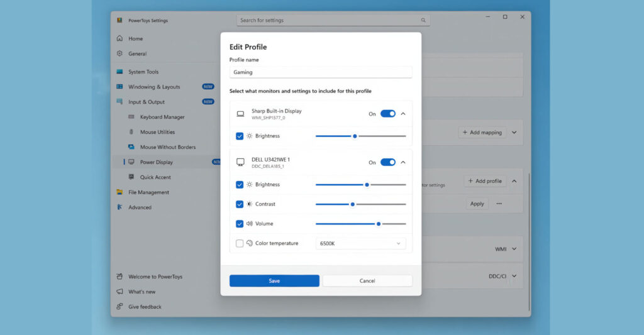
Task: Uncheck the Volume checkbox
Action: [240, 224]
